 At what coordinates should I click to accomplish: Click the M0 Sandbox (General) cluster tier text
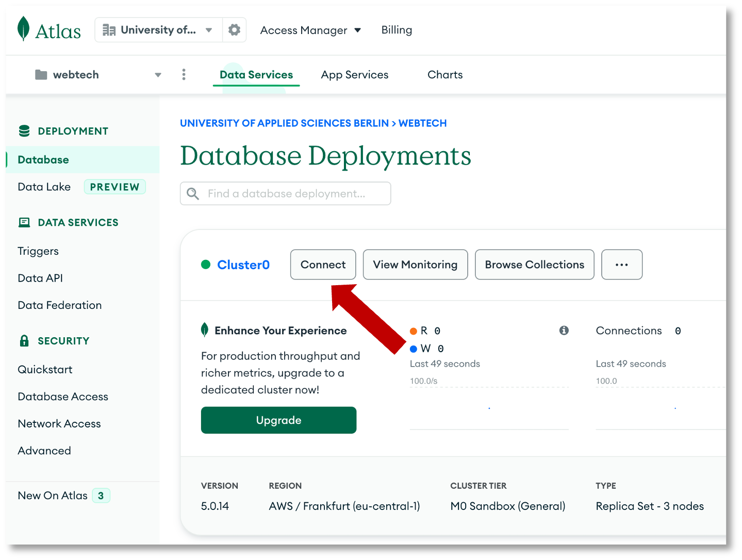[x=508, y=506]
